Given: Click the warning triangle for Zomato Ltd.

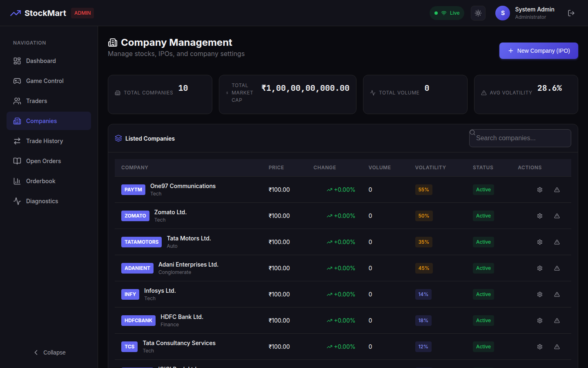Looking at the screenshot, I should point(557,216).
